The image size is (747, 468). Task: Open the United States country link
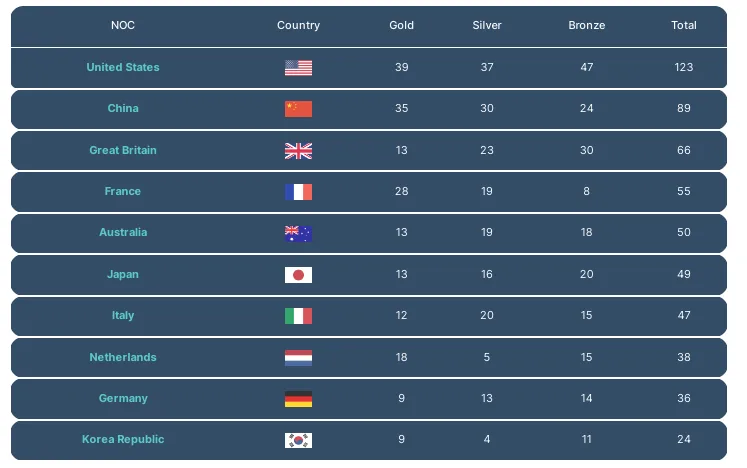(x=123, y=68)
